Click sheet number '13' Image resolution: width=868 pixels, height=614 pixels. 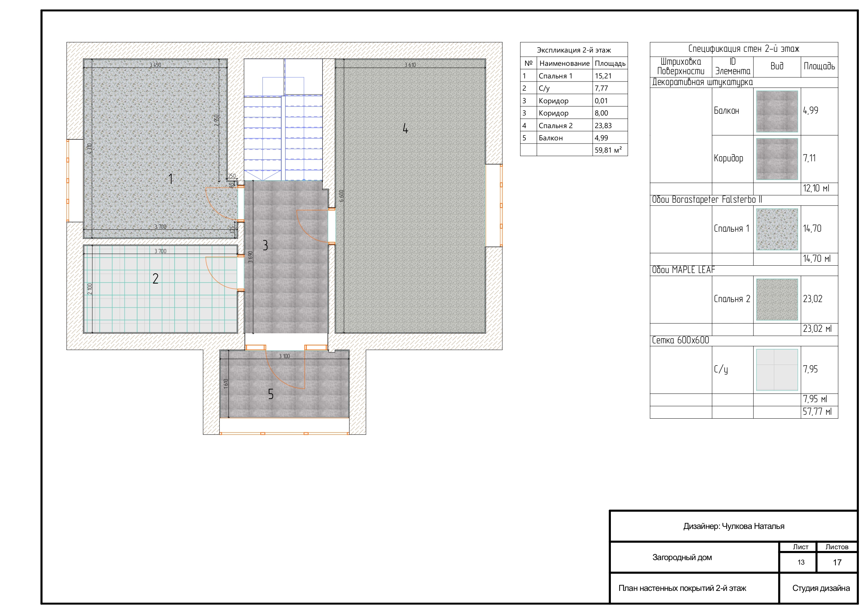[801, 562]
